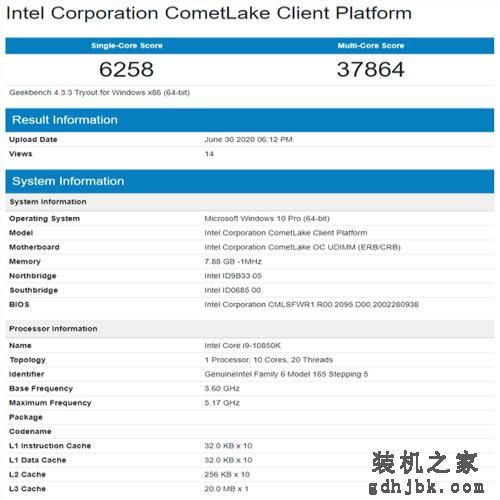Select the 'Model' row label
Screen dimensions: 500x500
21,233
